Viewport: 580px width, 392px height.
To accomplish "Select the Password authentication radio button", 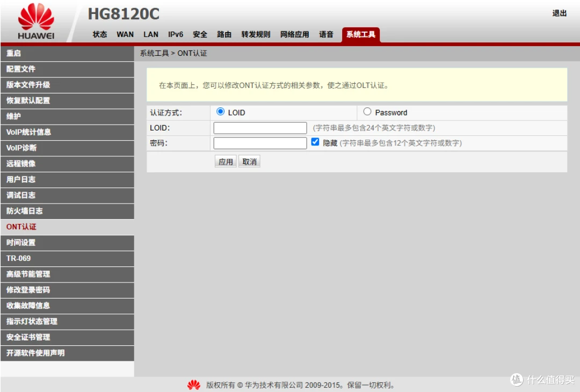I will [367, 112].
